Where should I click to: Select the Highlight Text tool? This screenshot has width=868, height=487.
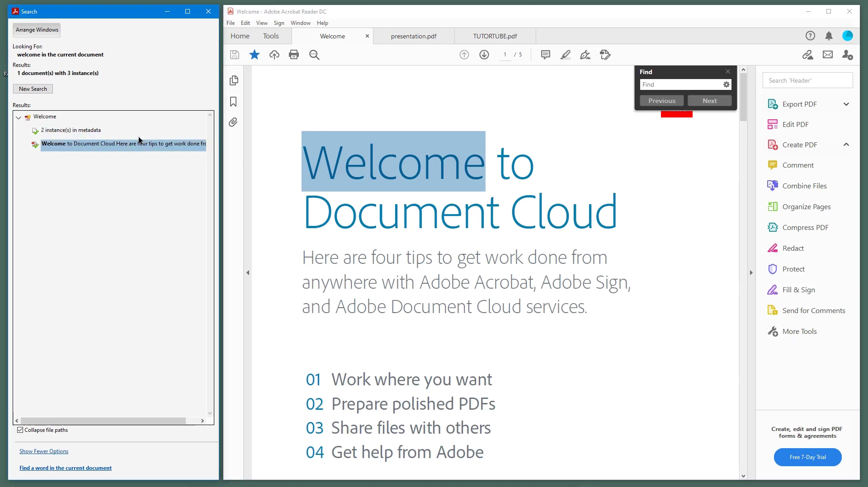(566, 55)
